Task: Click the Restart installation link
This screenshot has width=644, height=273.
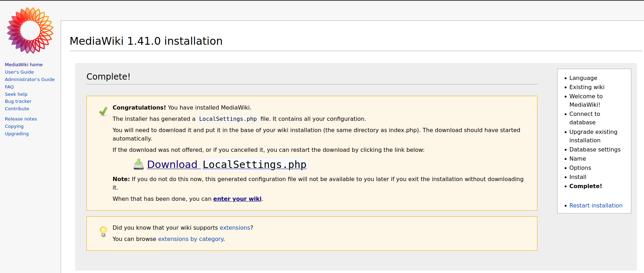Action: [596, 205]
